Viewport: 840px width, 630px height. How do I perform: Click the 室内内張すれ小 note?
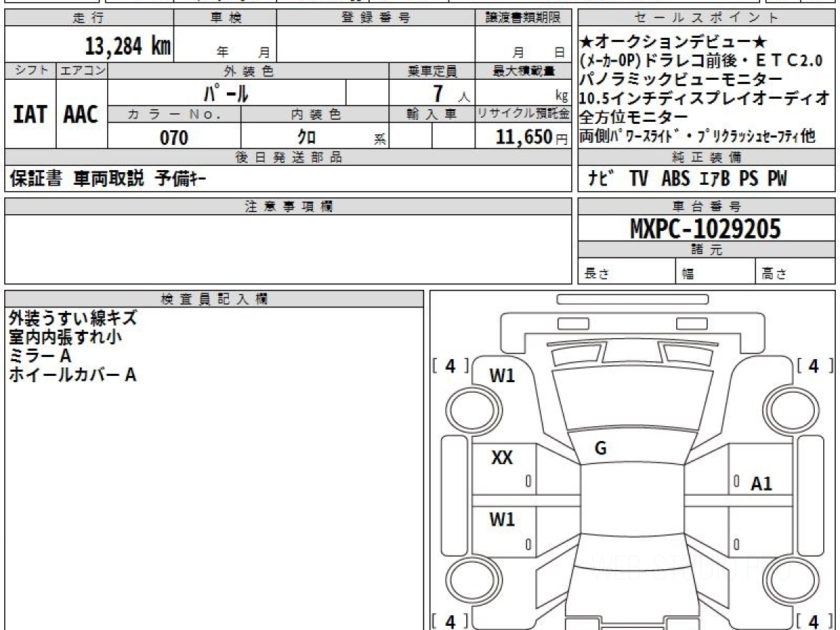(x=66, y=337)
